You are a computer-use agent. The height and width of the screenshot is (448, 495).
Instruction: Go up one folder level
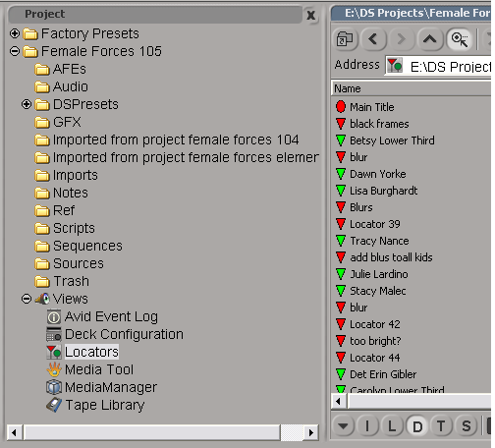(430, 39)
